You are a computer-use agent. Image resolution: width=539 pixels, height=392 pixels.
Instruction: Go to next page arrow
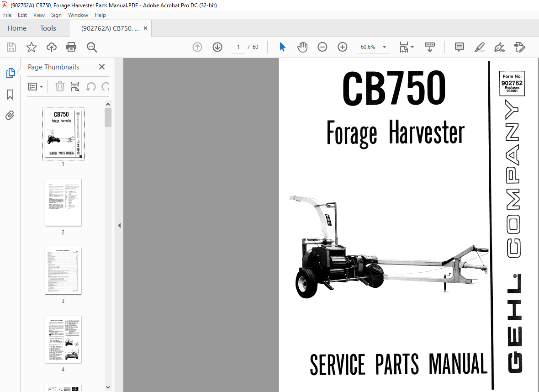pos(217,47)
